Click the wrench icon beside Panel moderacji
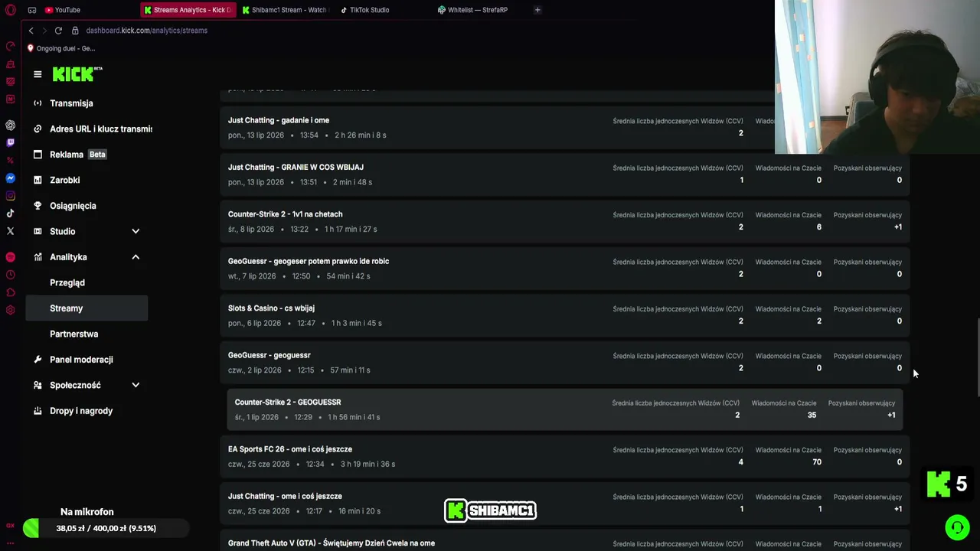Screen dimensions: 980x551 38,360
